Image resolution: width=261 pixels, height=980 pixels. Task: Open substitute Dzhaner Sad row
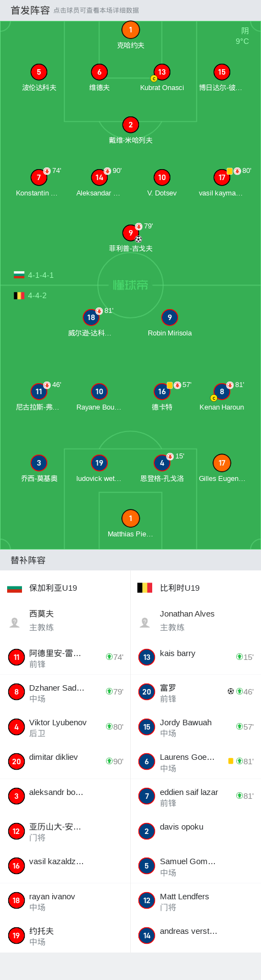pyautogui.click(x=65, y=692)
